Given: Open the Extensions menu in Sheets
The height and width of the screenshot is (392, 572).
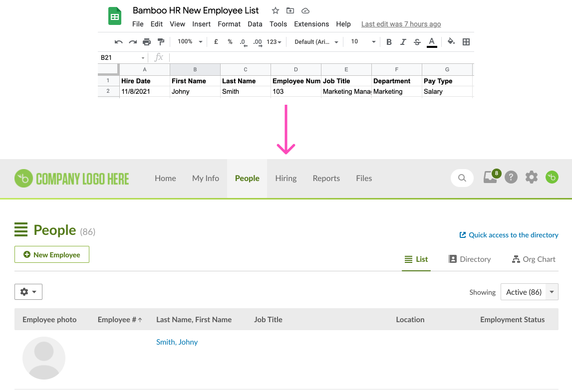Looking at the screenshot, I should 311,24.
